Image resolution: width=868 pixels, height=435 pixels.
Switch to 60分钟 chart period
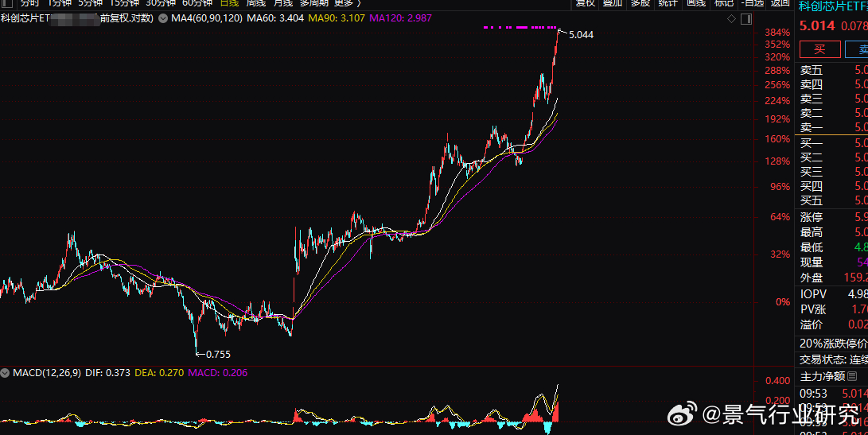[197, 2]
